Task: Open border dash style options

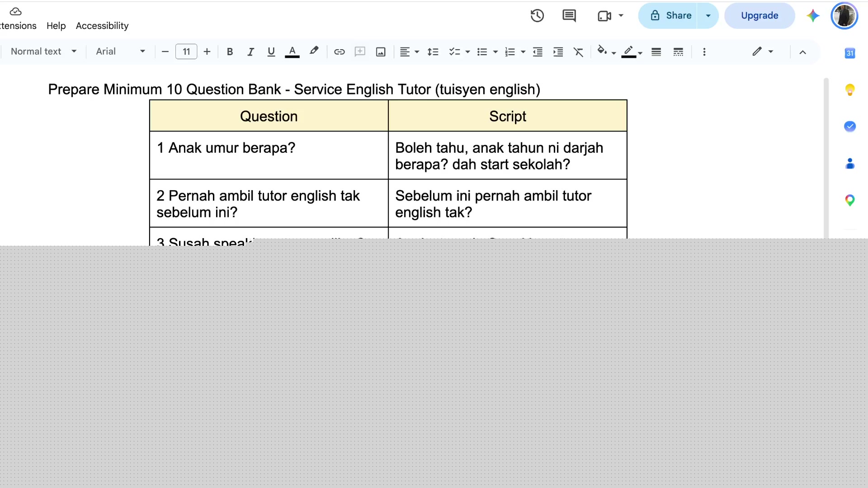Action: tap(678, 52)
